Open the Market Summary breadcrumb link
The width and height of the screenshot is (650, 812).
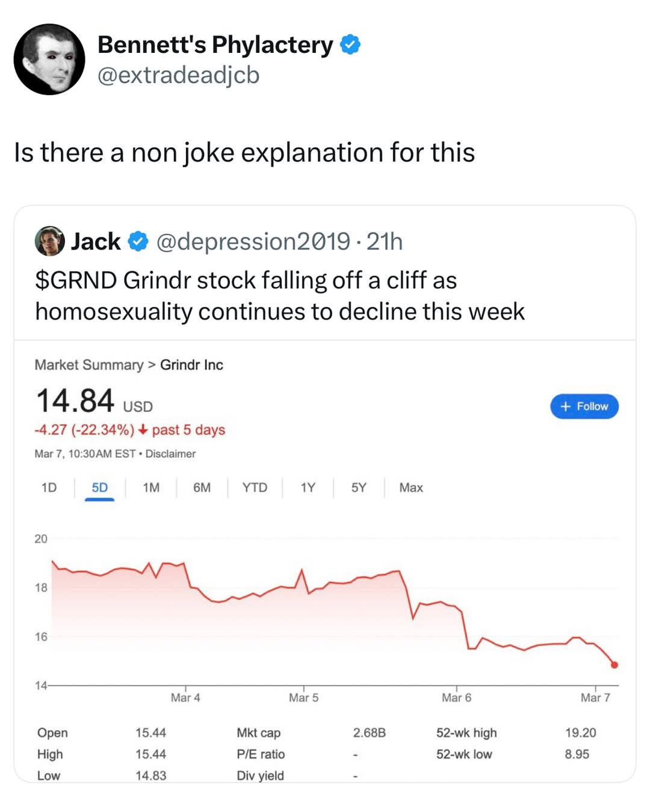88,365
